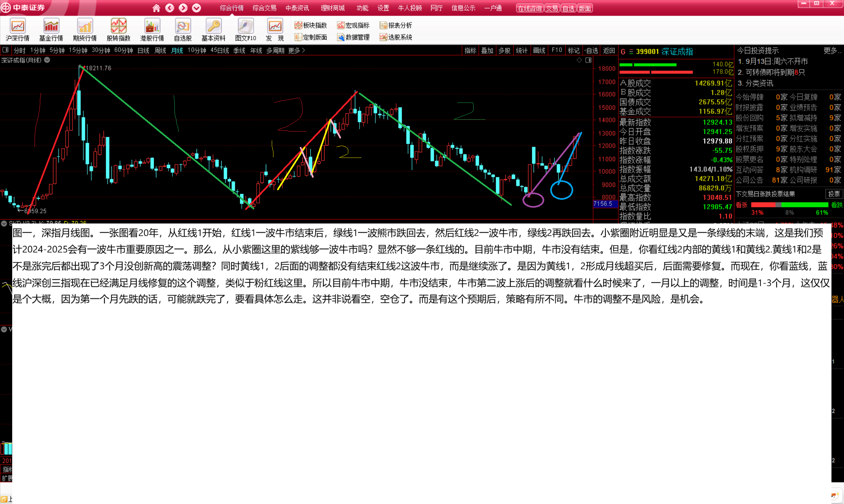
Task: Toggle right panel icon above price axis
Action: (x=588, y=60)
